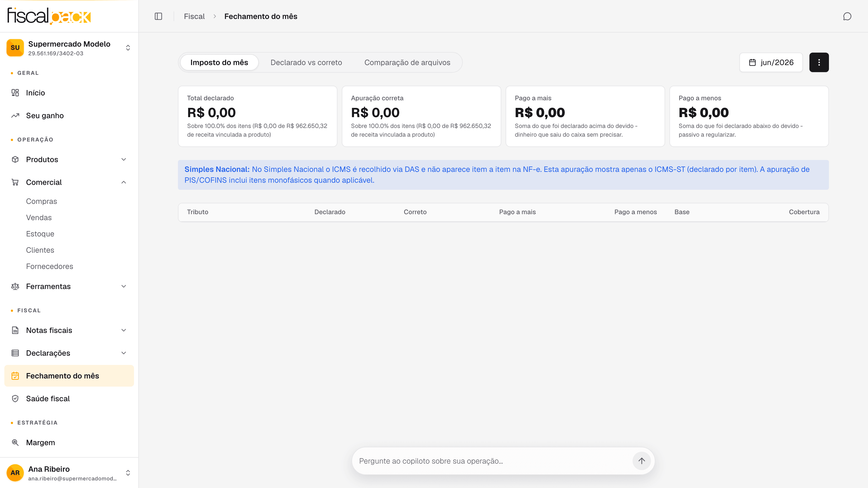Open the chat bubble icon
The image size is (868, 488).
847,16
